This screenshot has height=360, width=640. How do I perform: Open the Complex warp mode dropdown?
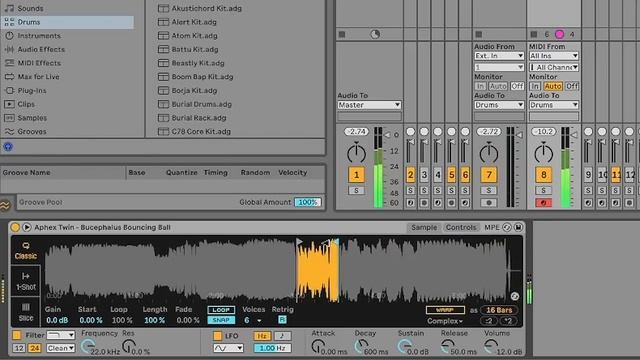(445, 321)
